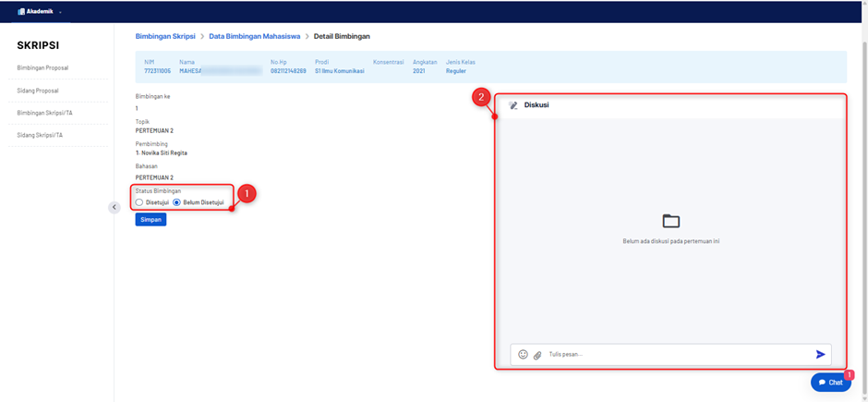Open Sidang Proposal menu item
Image resolution: width=868 pixels, height=402 pixels.
click(38, 91)
